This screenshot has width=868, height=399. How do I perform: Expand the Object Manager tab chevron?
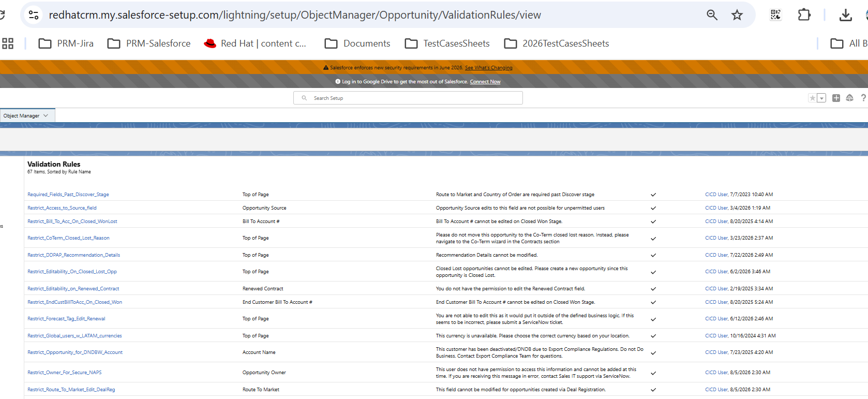[46, 115]
